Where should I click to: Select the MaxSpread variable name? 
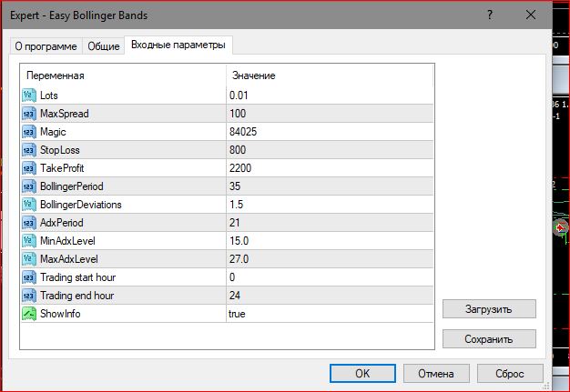coord(65,114)
